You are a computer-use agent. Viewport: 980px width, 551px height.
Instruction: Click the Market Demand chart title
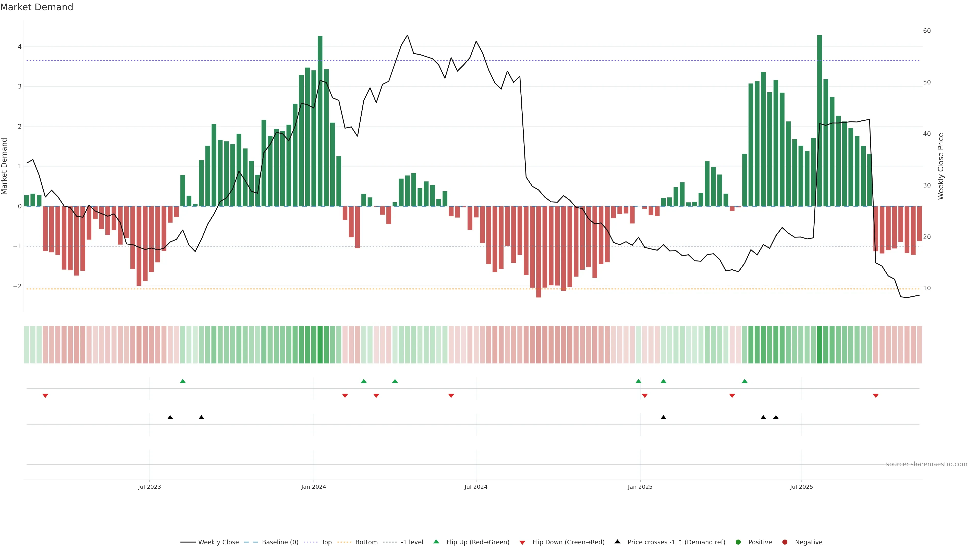point(36,7)
